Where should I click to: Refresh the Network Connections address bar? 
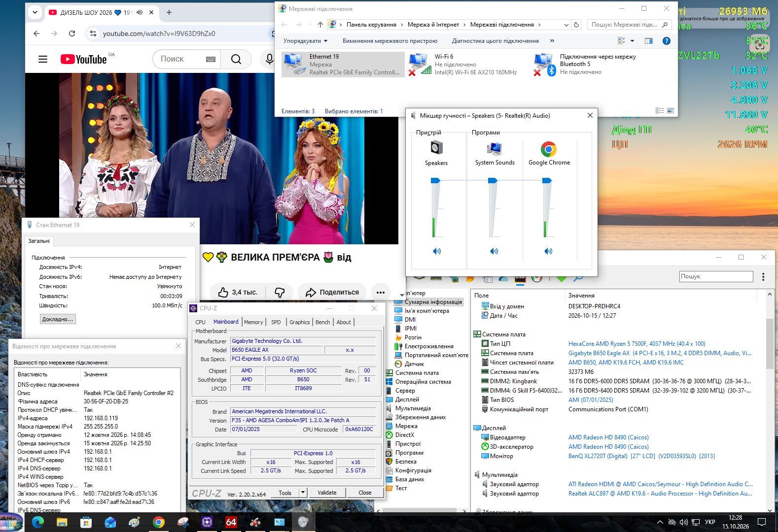point(576,24)
